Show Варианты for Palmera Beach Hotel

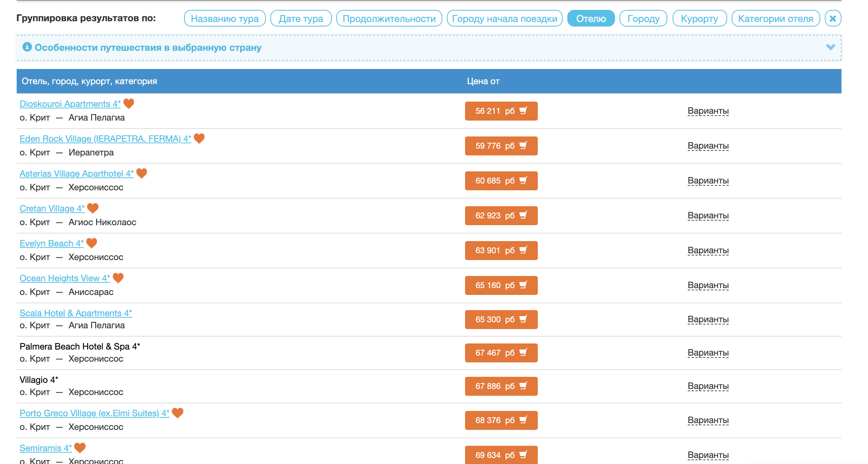[x=708, y=353]
